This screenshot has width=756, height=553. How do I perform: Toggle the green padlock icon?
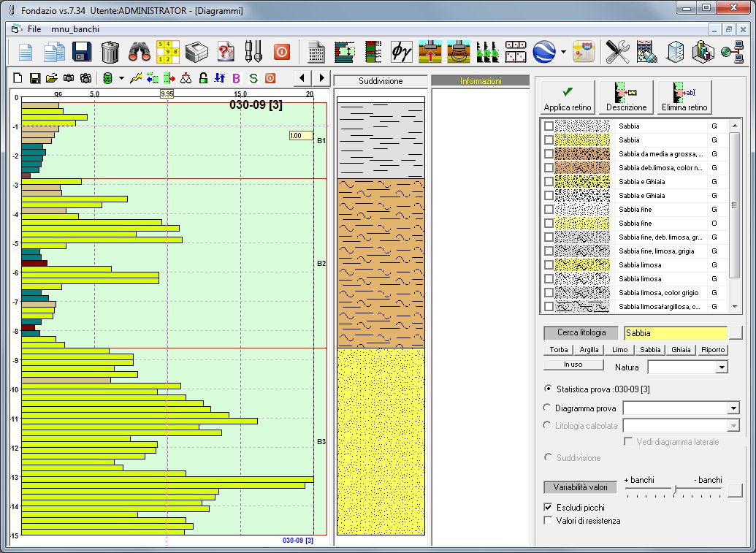pos(203,78)
